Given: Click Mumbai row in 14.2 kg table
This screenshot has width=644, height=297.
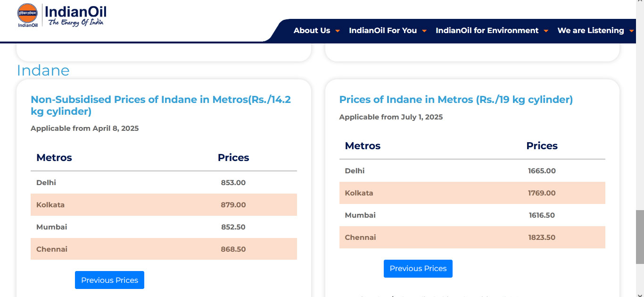Looking at the screenshot, I should pos(164,227).
